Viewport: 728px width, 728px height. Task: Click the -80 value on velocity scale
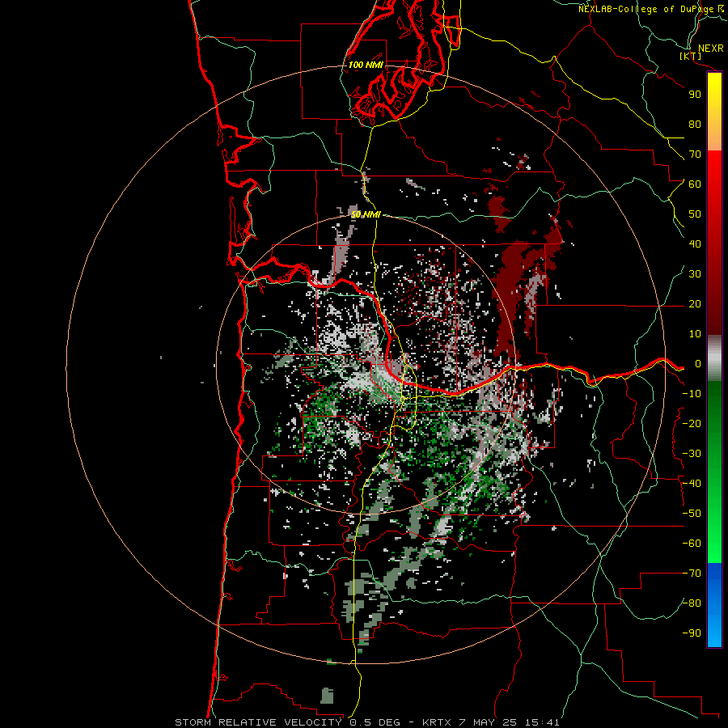(692, 603)
